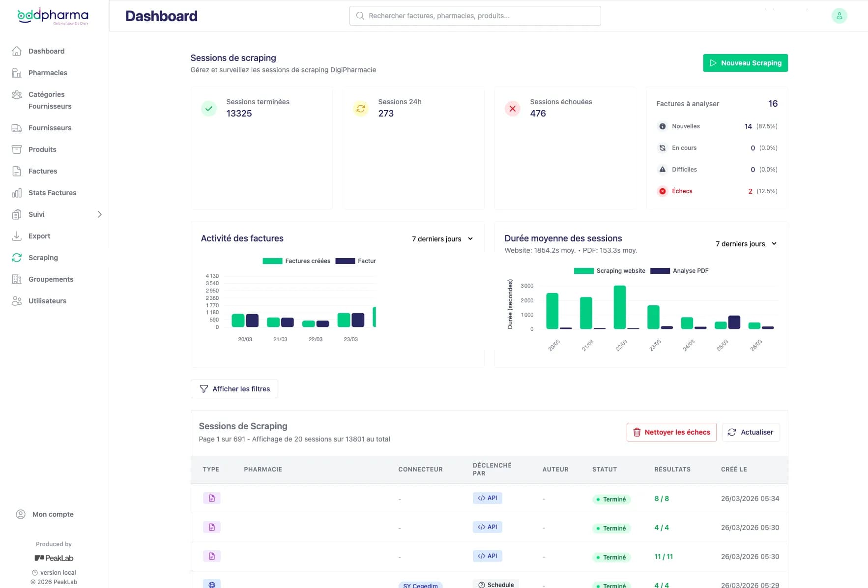Click the Export download icon
The image size is (868, 588).
pyautogui.click(x=17, y=236)
